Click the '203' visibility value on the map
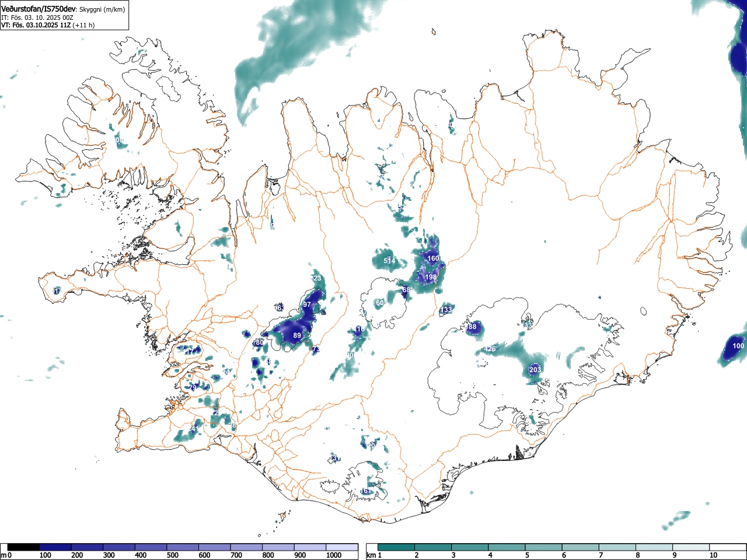 [535, 370]
